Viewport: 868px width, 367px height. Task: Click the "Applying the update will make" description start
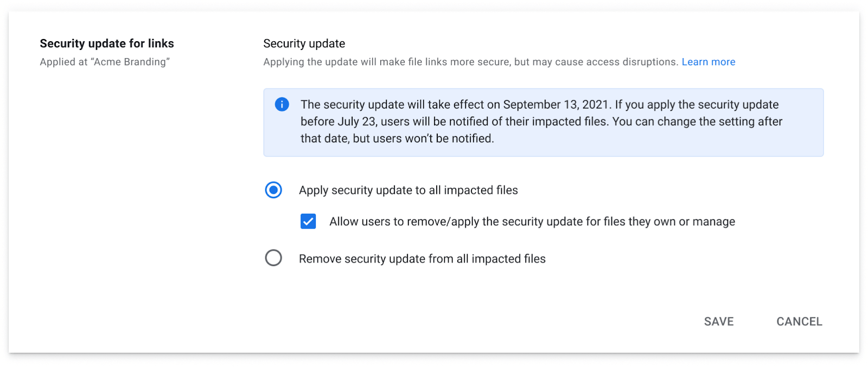pyautogui.click(x=335, y=62)
